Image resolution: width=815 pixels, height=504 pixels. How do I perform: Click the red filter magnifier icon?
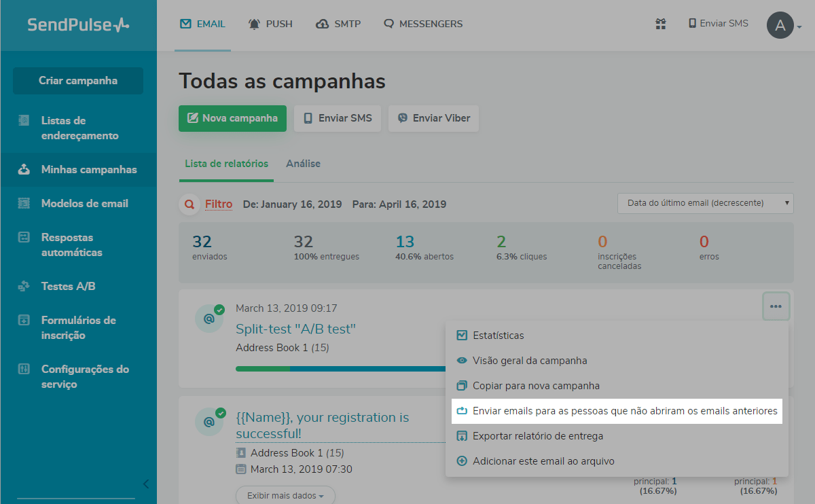(x=189, y=204)
